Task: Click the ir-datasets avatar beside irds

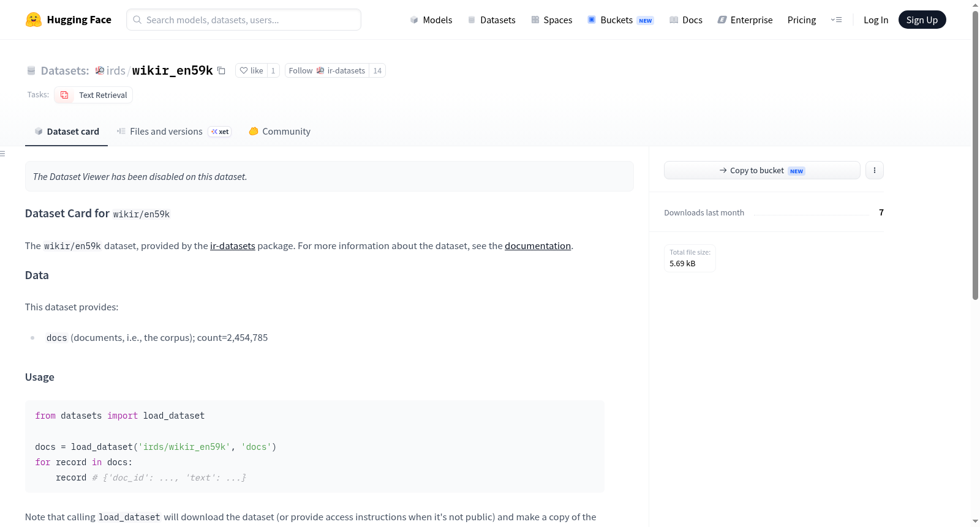Action: (x=100, y=70)
